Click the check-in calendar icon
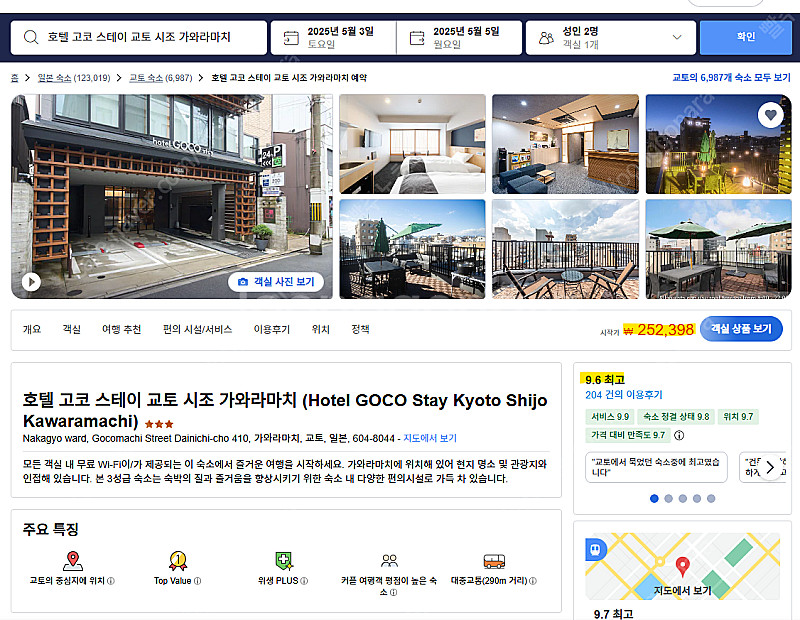This screenshot has height=620, width=800. pos(291,38)
